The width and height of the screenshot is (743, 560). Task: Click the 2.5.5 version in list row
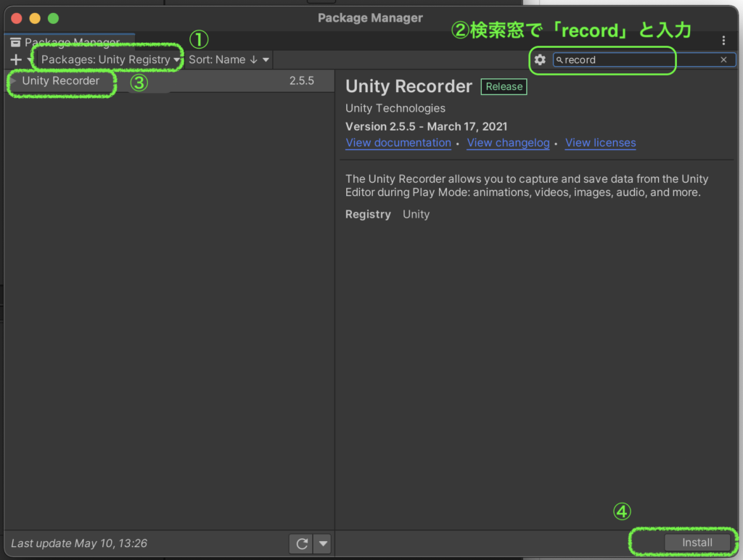click(x=301, y=81)
